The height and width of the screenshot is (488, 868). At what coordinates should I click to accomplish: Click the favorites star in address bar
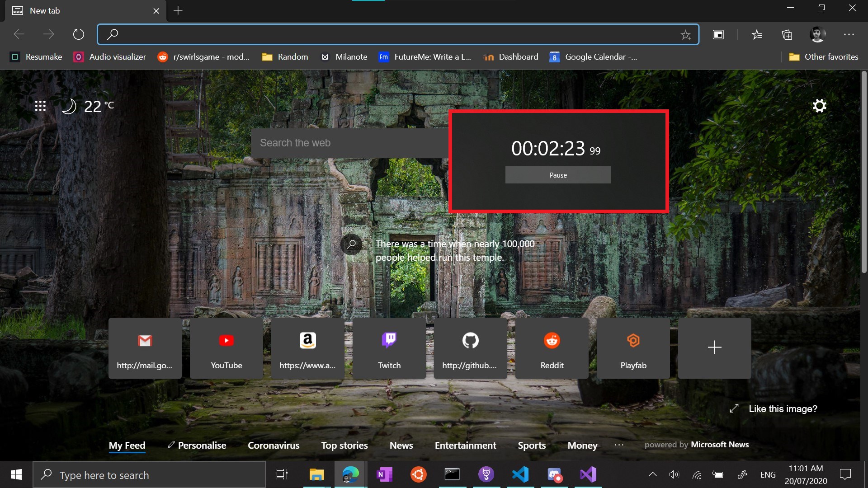685,35
